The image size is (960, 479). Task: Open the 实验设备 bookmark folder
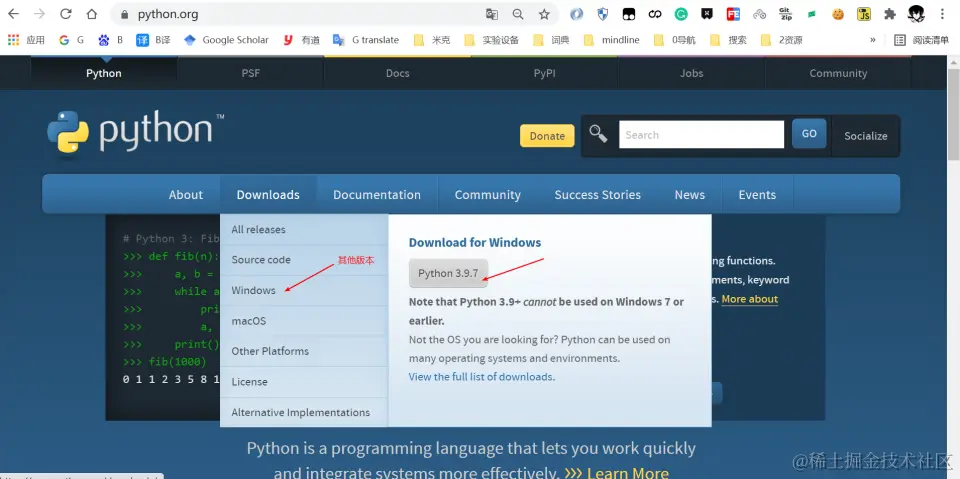tap(491, 40)
